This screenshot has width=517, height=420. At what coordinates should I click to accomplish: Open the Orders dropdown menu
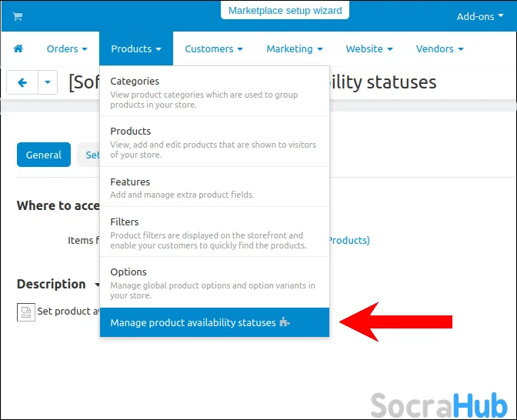coord(67,48)
